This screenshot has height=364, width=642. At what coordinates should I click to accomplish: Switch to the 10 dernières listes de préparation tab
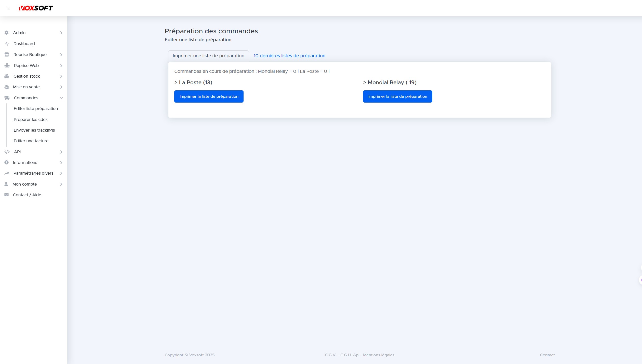point(289,56)
